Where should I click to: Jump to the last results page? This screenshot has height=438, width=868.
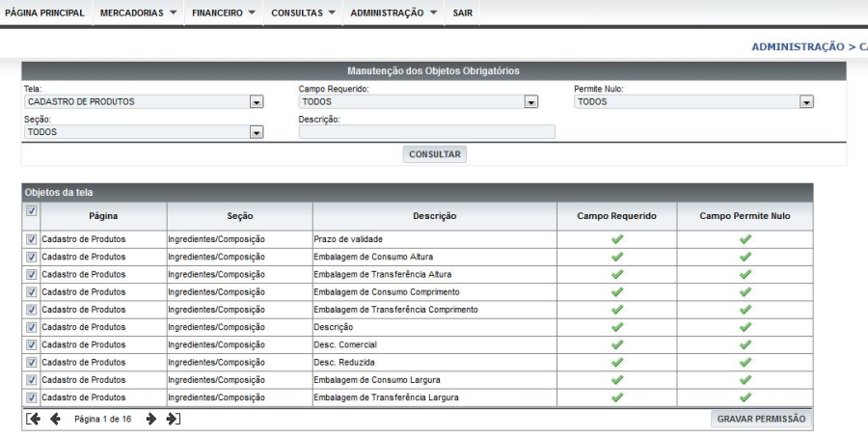click(173, 419)
